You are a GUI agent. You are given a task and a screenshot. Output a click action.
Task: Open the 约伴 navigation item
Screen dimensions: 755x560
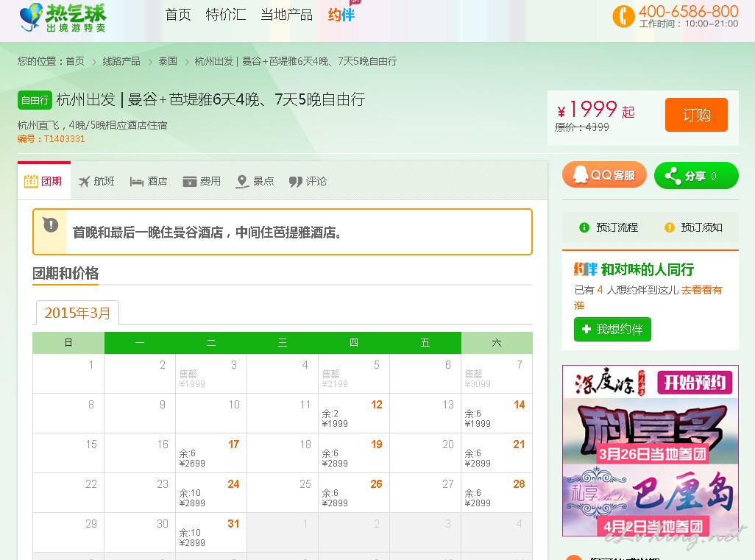[341, 15]
